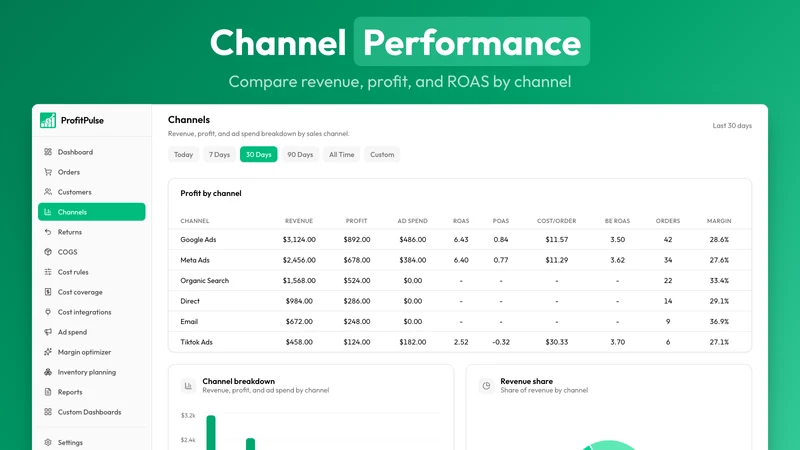The width and height of the screenshot is (800, 450).
Task: Click the Revenue share pie icon
Action: 486,386
